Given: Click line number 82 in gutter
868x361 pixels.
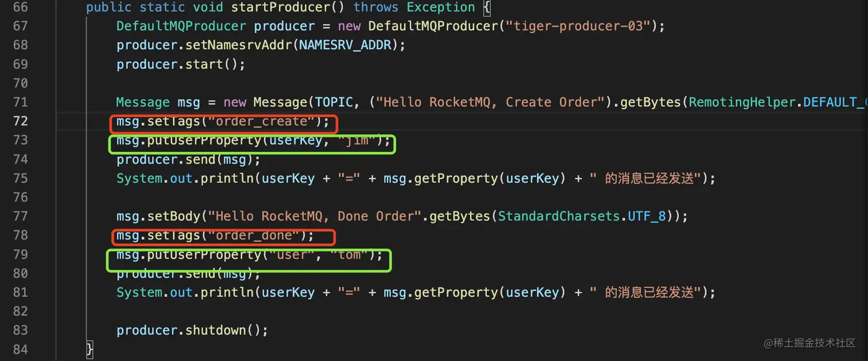Looking at the screenshot, I should point(20,312).
